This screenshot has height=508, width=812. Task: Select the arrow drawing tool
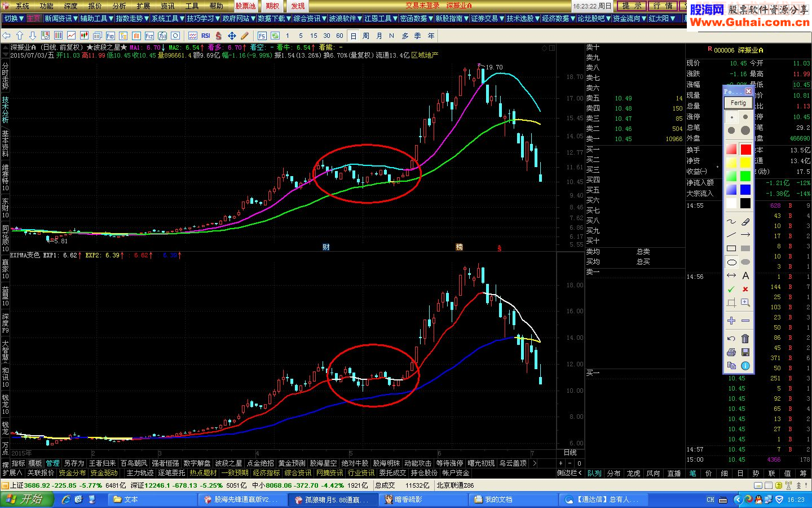coord(745,235)
